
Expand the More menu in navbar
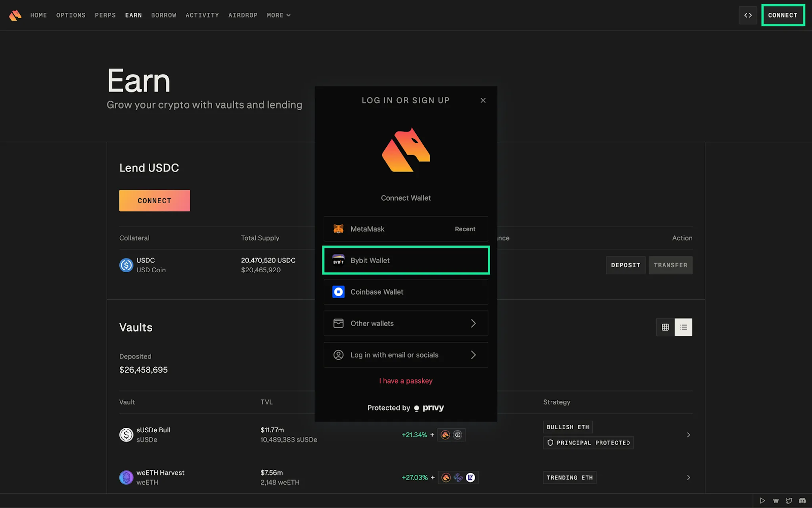pos(279,15)
